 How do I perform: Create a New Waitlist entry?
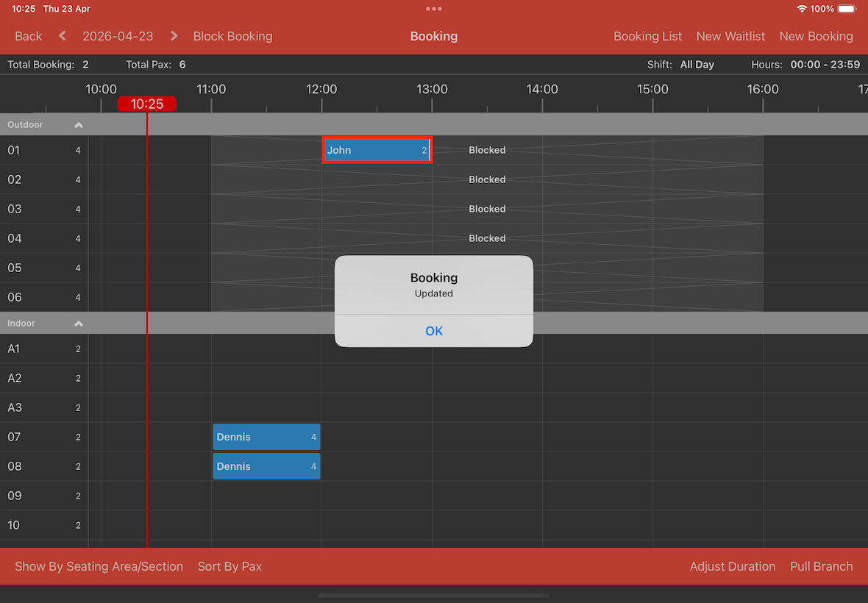pyautogui.click(x=730, y=36)
